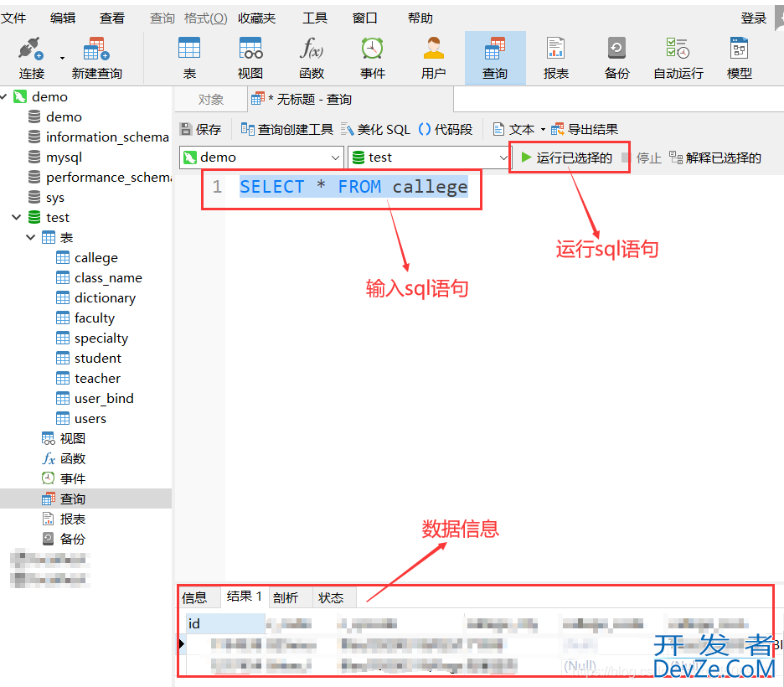Open the 窗口 window menu
This screenshot has width=784, height=687.
[x=364, y=18]
